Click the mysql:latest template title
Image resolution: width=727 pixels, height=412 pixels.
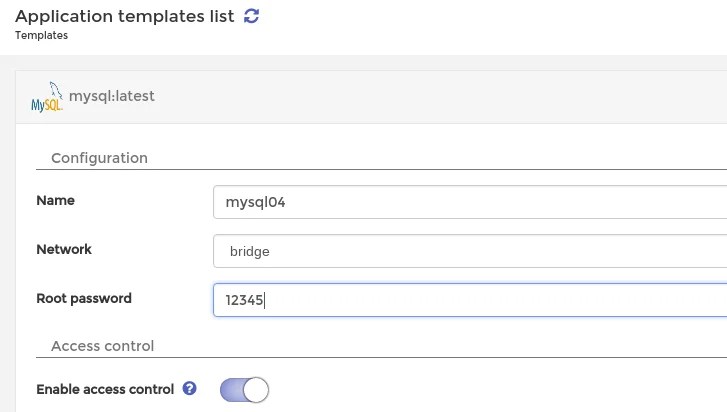click(x=111, y=97)
